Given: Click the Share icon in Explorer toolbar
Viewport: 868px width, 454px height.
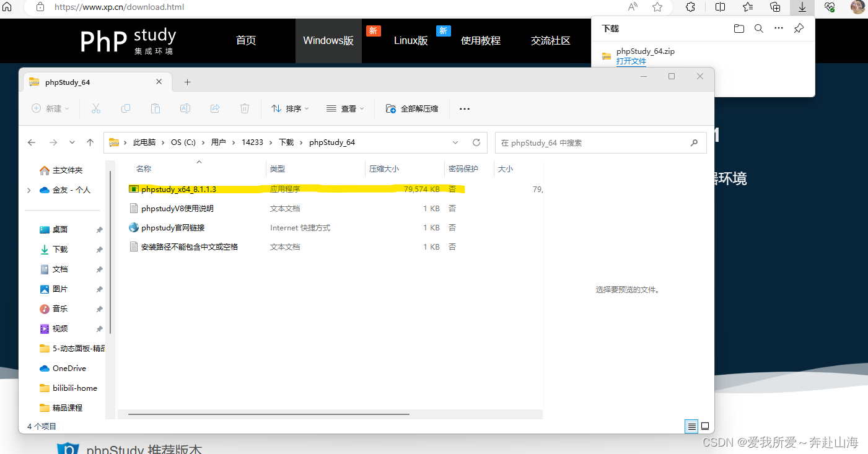Looking at the screenshot, I should tap(215, 108).
